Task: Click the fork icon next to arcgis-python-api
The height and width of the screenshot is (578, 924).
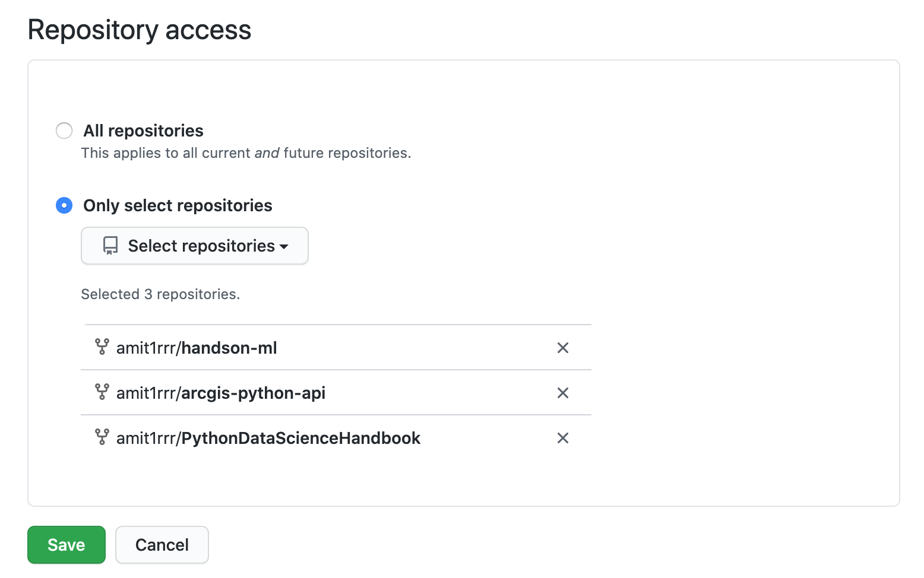Action: pos(103,392)
